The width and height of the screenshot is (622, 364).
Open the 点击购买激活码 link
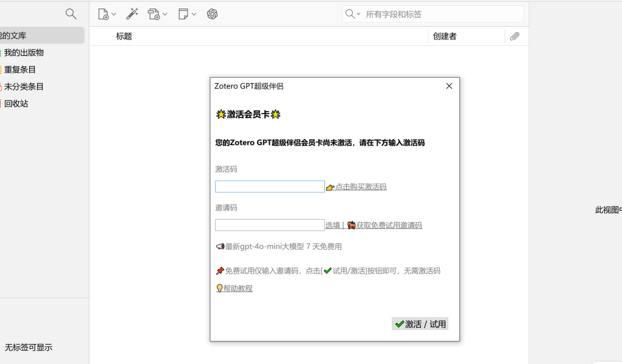pyautogui.click(x=361, y=187)
